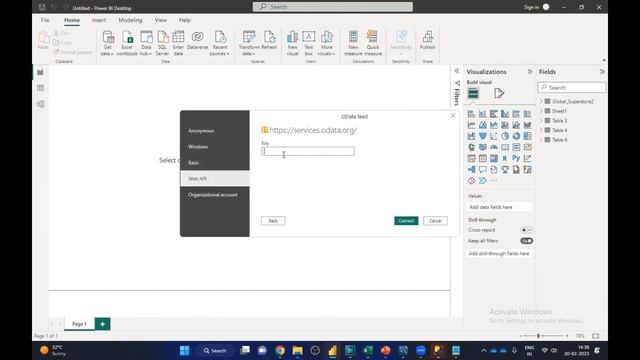The width and height of the screenshot is (640, 360).
Task: Switch to the Help ribbon tab
Action: pyautogui.click(x=184, y=20)
